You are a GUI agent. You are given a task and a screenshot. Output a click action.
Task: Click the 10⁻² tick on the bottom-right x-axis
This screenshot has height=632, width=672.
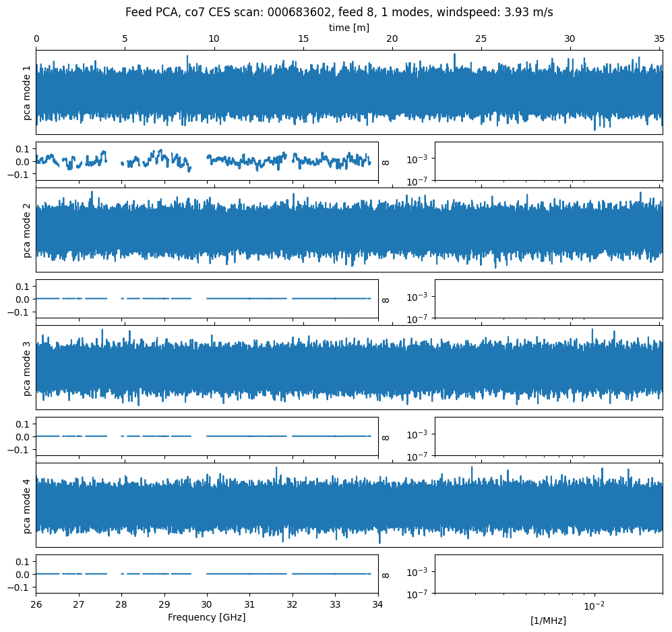[x=593, y=605]
